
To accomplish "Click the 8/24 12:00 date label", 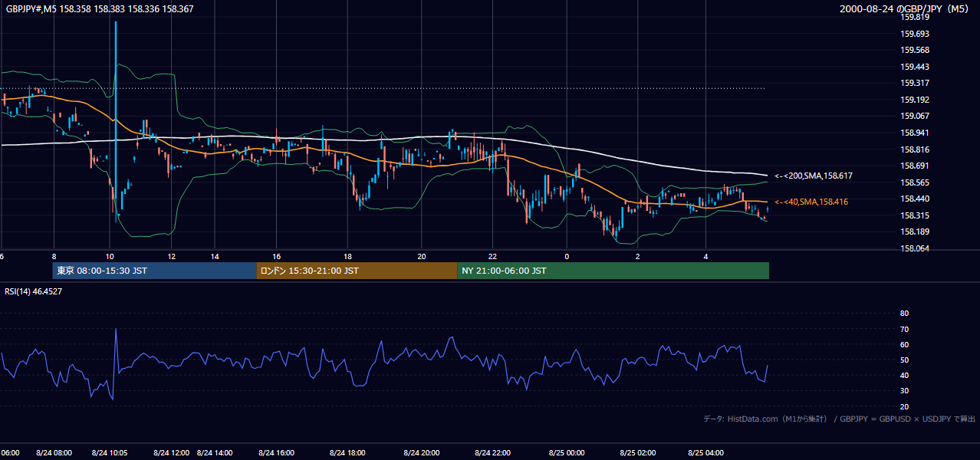I will 172,453.
